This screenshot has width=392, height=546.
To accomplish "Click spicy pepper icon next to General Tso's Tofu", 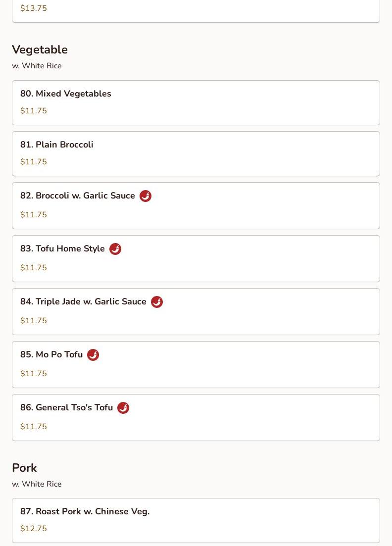I will pos(123,408).
